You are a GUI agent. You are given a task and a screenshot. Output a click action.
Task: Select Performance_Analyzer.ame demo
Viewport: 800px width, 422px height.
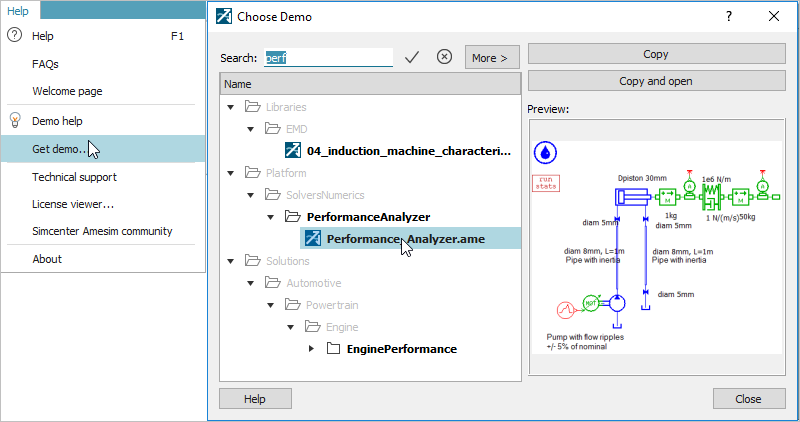point(406,239)
